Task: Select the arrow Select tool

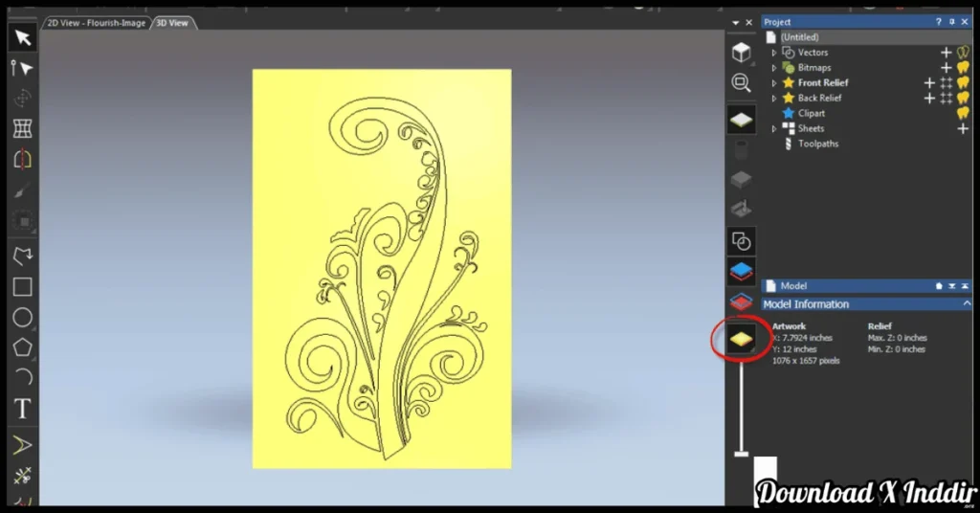Action: click(x=23, y=37)
